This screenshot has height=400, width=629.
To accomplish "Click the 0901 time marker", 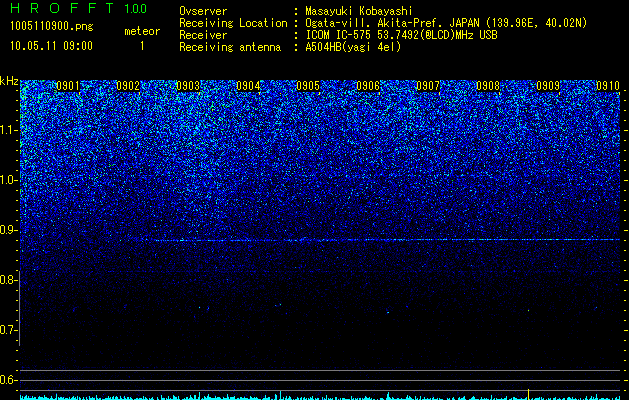I will [68, 86].
